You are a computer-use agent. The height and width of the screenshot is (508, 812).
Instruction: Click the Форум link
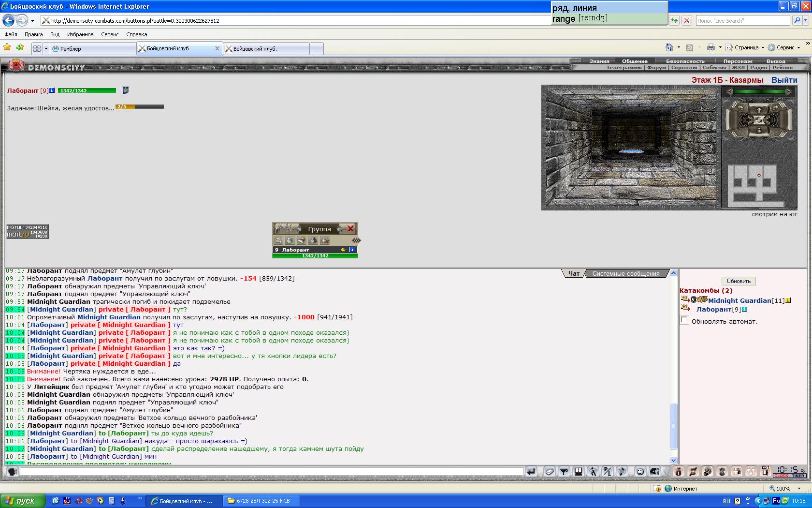[656, 67]
